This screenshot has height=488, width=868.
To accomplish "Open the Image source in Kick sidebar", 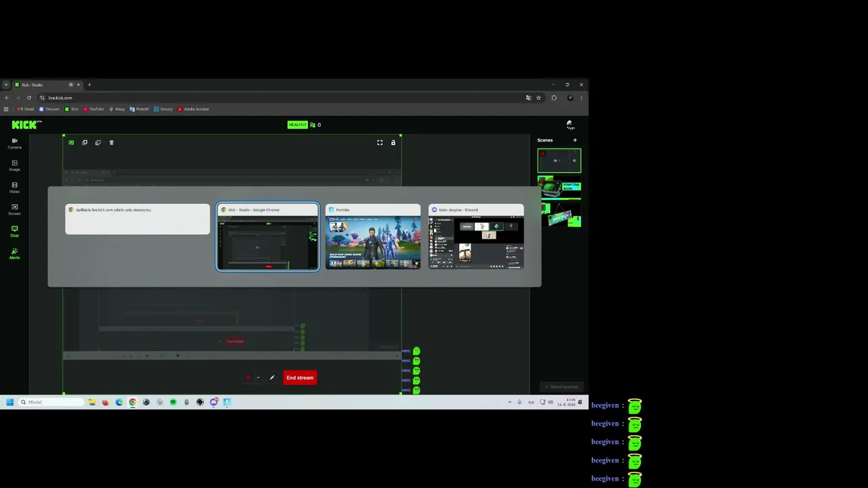I will (14, 165).
